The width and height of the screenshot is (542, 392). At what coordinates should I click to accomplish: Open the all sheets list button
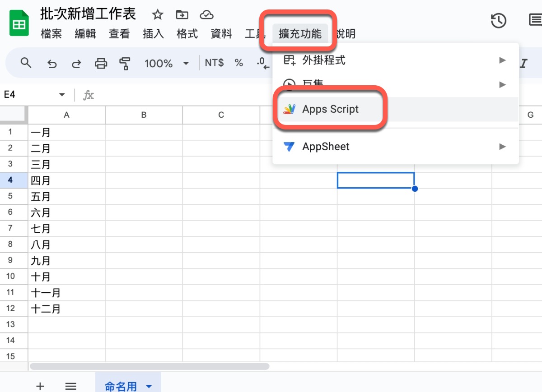[x=70, y=386]
